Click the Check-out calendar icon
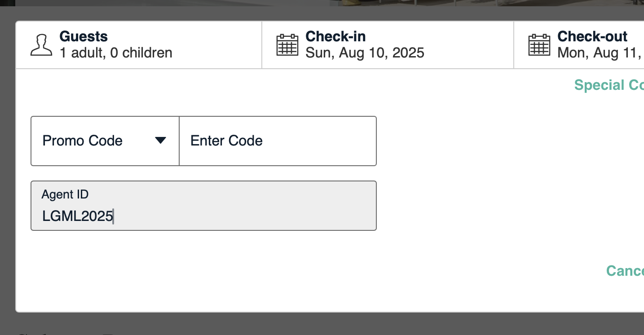644x335 pixels. [x=539, y=45]
